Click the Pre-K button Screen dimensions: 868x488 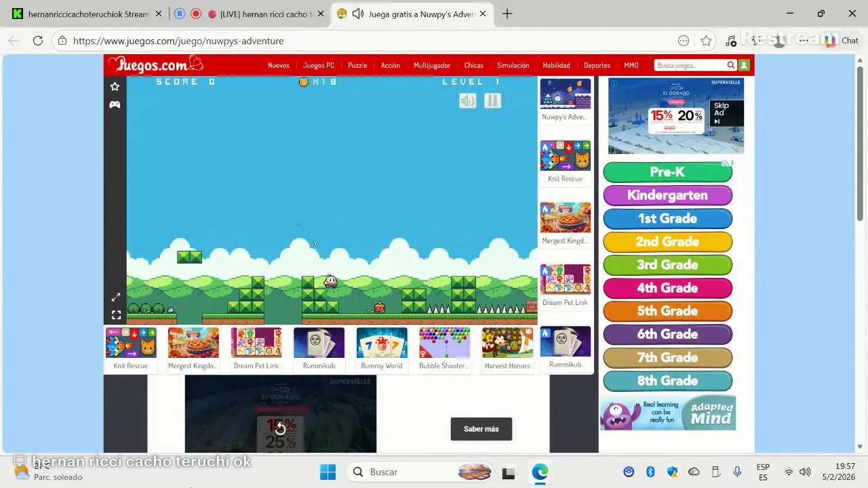[x=668, y=172]
